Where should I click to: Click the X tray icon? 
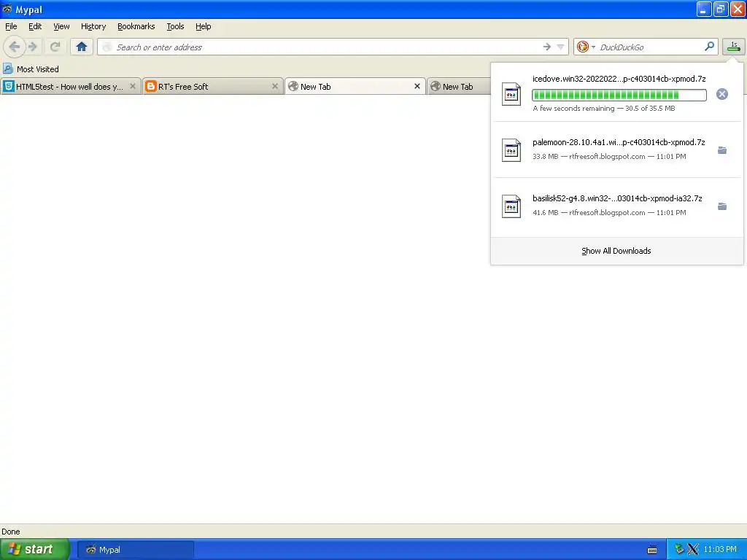[x=693, y=549]
